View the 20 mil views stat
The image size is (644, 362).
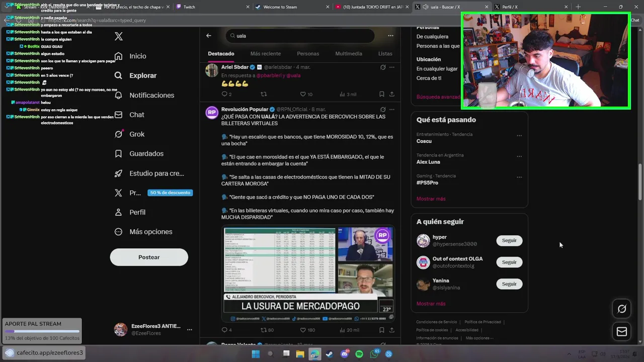(349, 330)
